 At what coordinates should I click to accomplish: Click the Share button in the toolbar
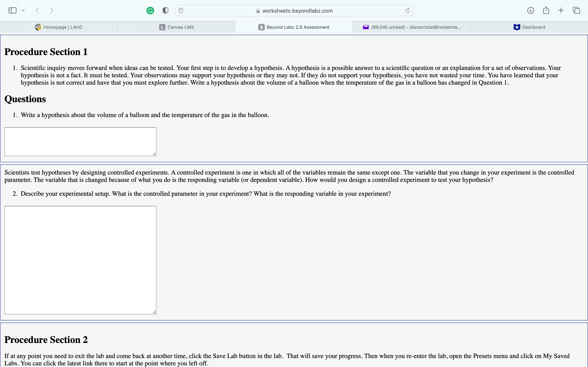(546, 10)
